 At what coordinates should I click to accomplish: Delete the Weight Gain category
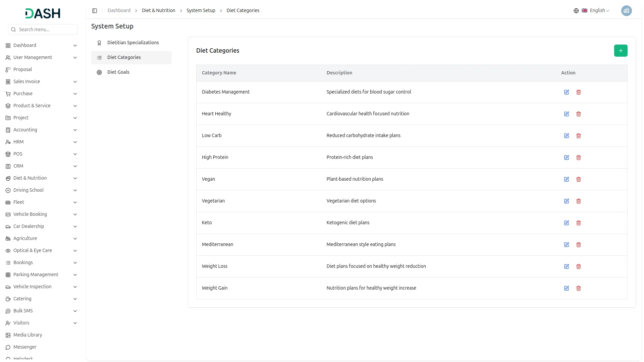pyautogui.click(x=579, y=288)
